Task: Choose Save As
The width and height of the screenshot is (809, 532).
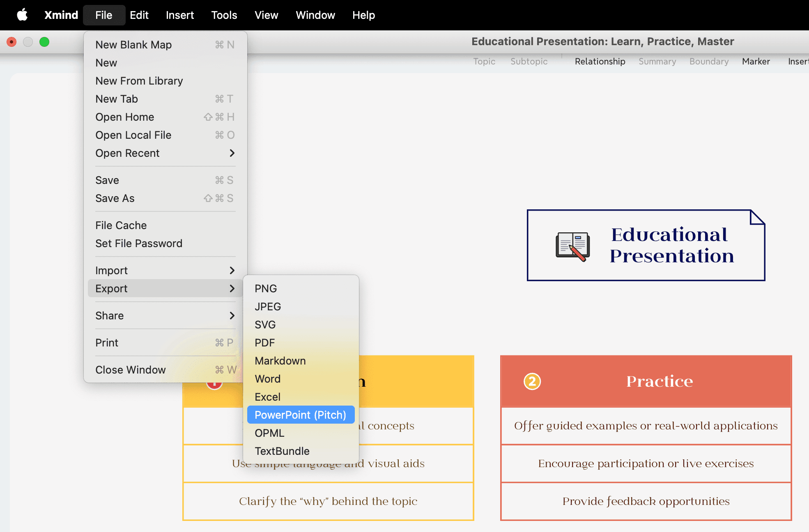Action: [165, 198]
